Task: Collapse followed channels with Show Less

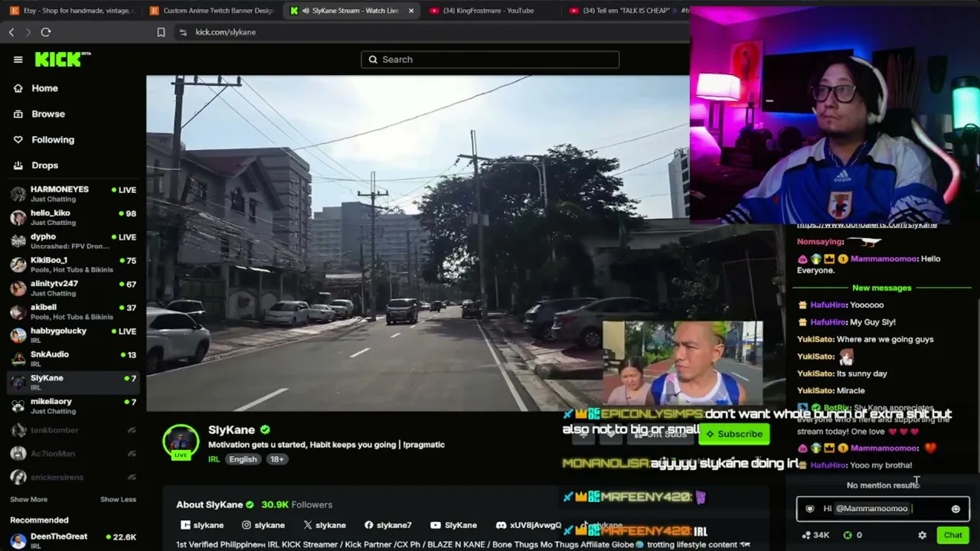Action: (118, 500)
